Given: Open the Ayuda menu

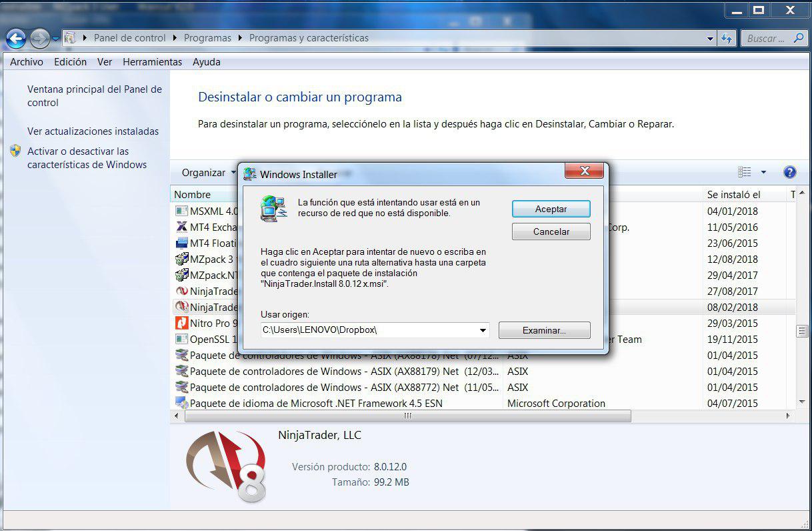Looking at the screenshot, I should point(207,62).
